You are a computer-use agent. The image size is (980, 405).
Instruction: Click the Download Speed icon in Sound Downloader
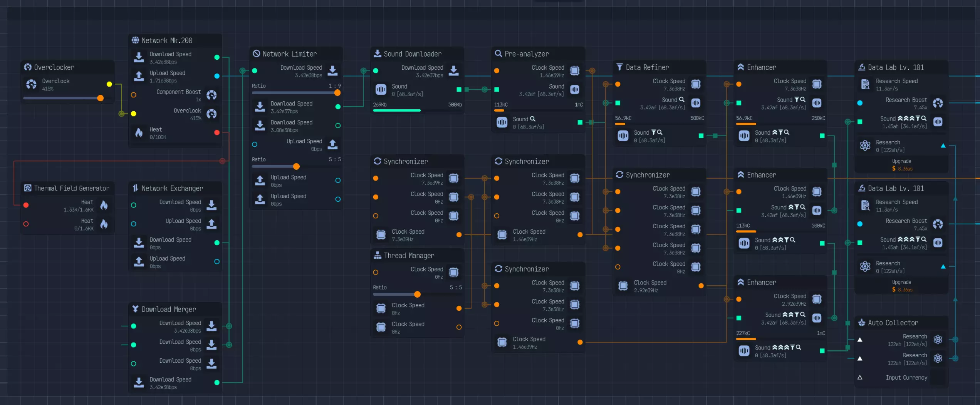point(454,71)
